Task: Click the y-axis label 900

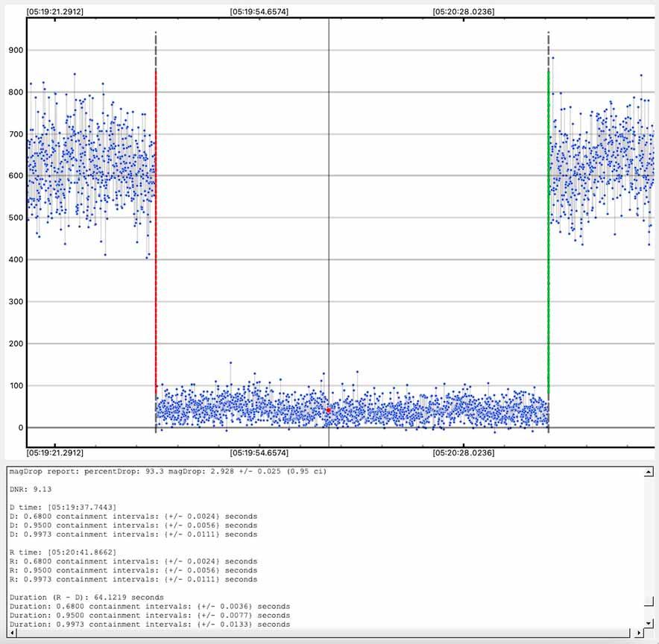Action: tap(16, 50)
